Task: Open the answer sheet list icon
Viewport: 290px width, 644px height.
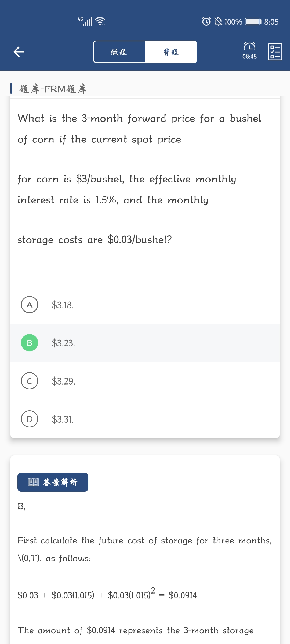Action: click(275, 52)
